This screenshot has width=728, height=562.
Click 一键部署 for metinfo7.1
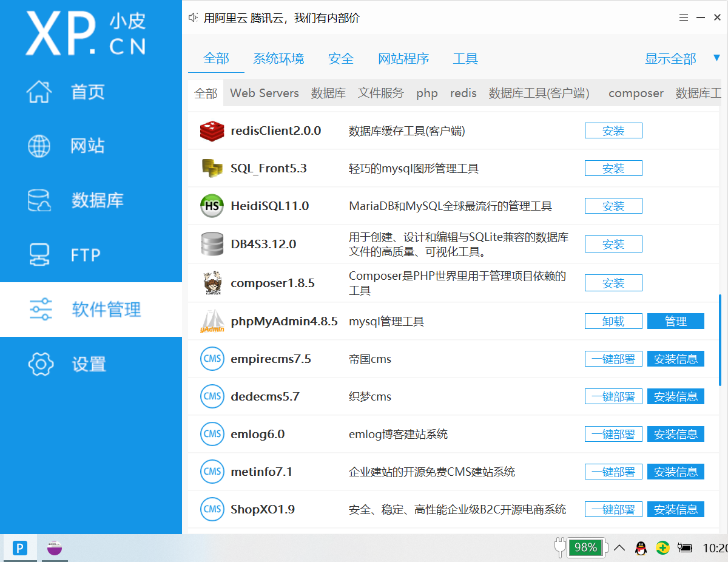tap(613, 472)
